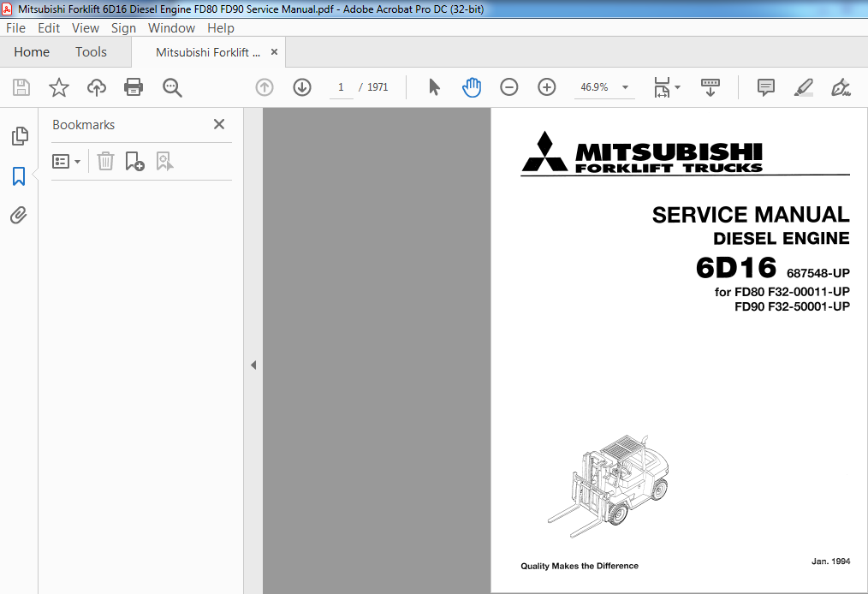Click the SERVICE MANUAL heading text

751,215
